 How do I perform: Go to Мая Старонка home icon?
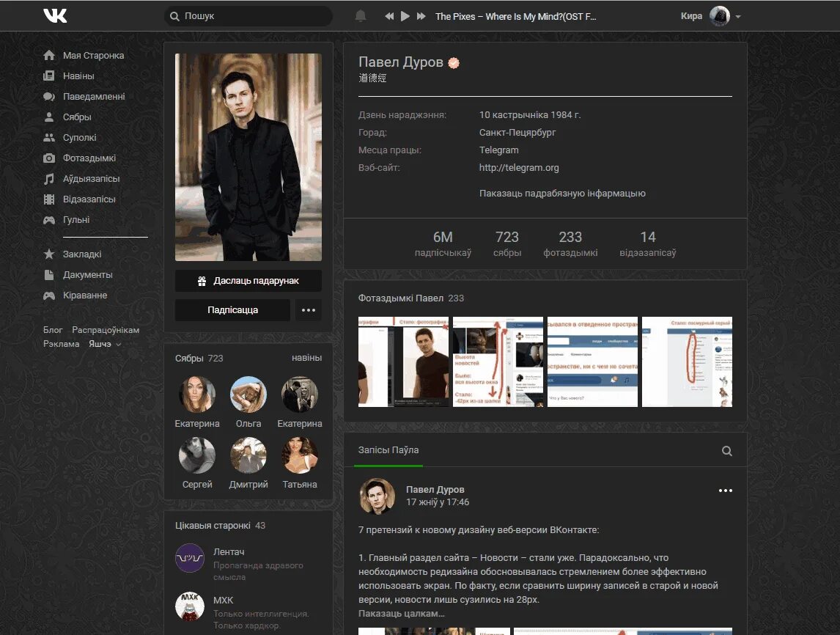[x=49, y=55]
